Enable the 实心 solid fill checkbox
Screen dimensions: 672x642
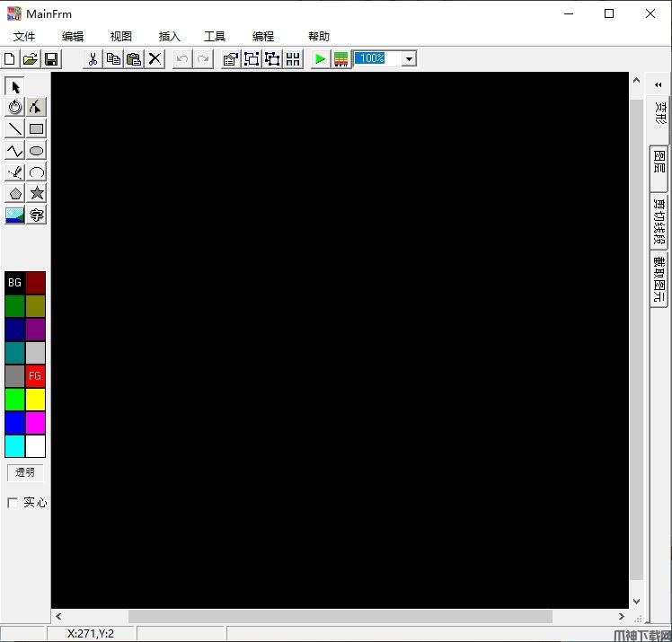pos(13,503)
